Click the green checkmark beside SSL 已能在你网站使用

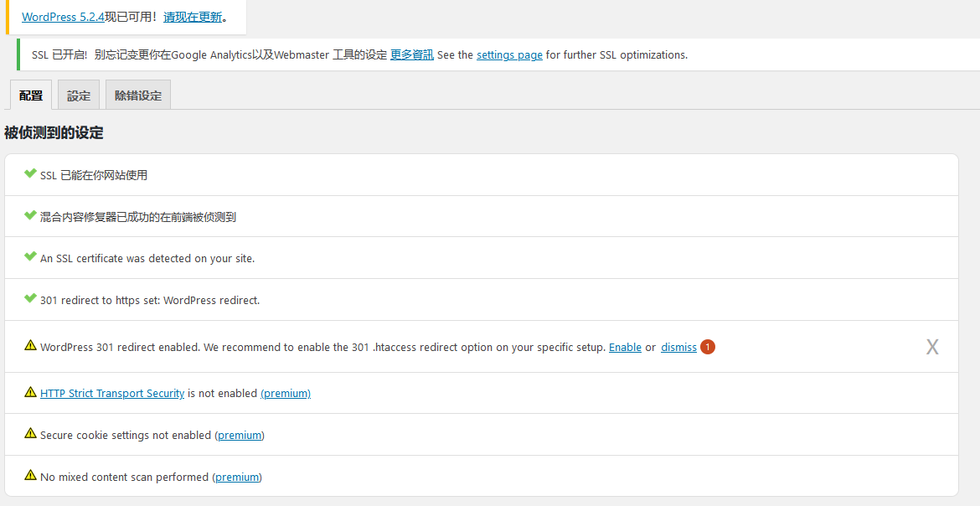point(30,174)
